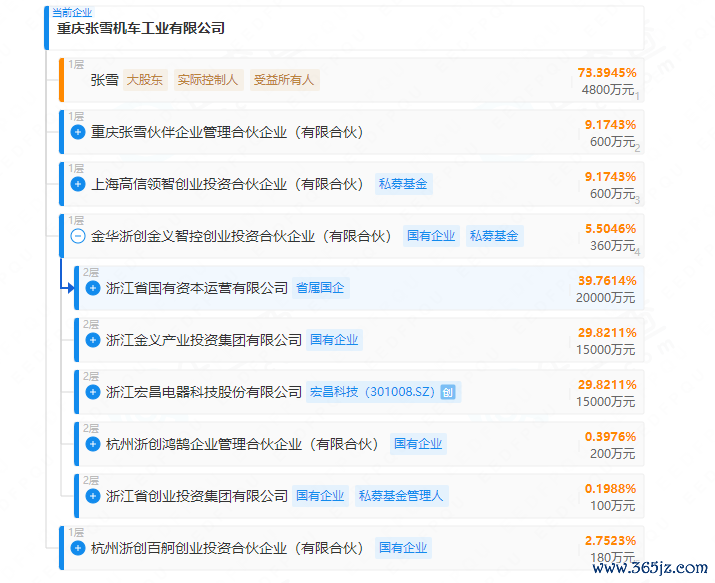The image size is (715, 583).
Task: Select the 0.1988% shareholding value
Action: click(611, 489)
